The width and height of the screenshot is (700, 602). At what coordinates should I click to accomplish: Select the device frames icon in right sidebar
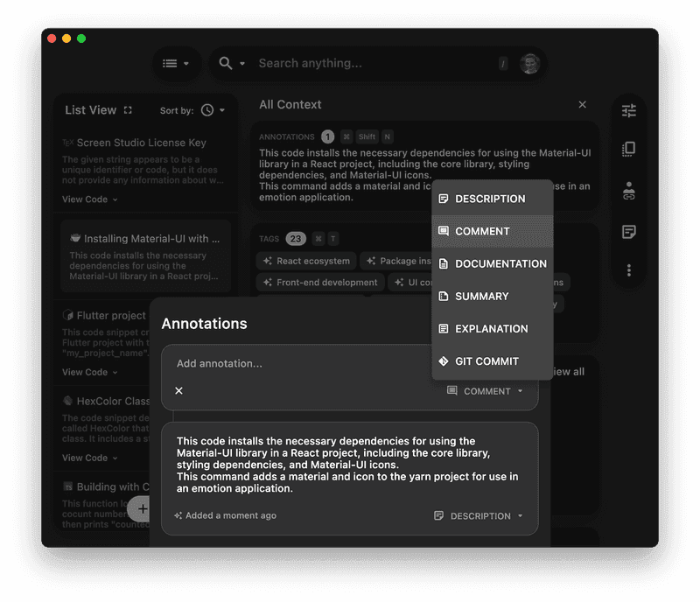(x=628, y=149)
